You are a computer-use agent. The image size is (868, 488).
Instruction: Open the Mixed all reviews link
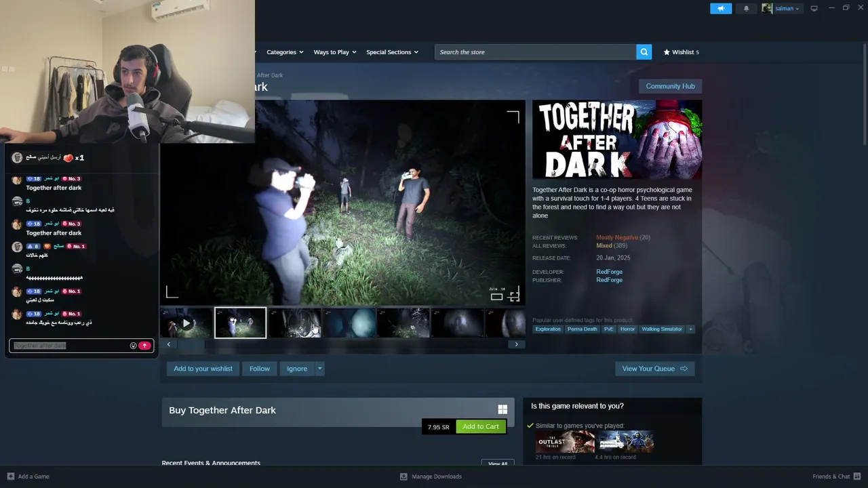604,245
